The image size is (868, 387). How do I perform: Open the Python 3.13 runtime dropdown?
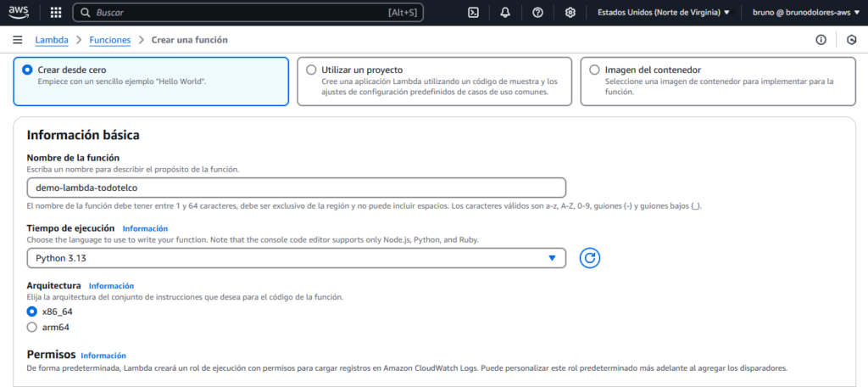(296, 258)
